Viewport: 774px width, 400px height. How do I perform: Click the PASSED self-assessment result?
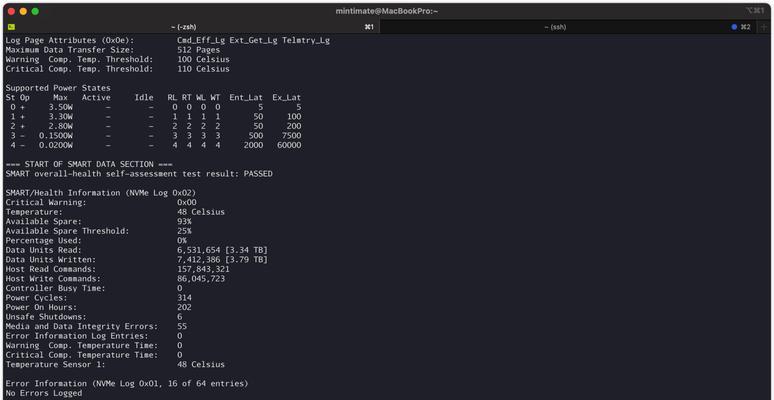(x=258, y=174)
